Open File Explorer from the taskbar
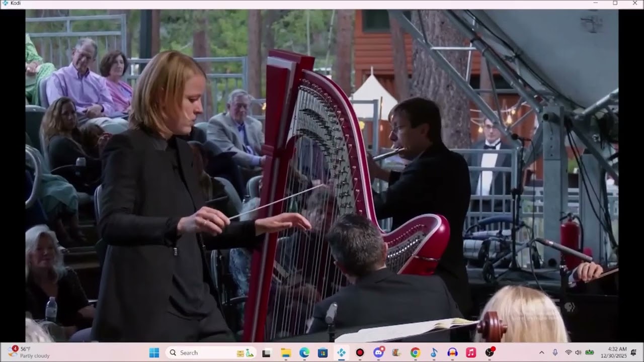The image size is (644, 362). pyautogui.click(x=285, y=352)
